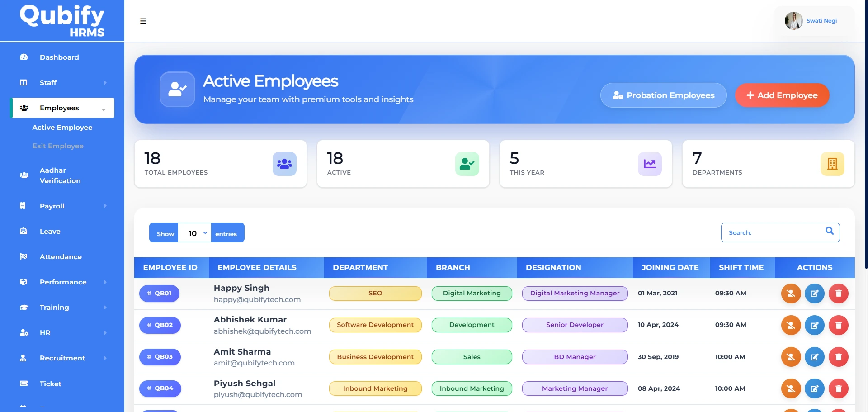868x412 pixels.
Task: Go to Attendance in the sidebar
Action: pyautogui.click(x=61, y=257)
